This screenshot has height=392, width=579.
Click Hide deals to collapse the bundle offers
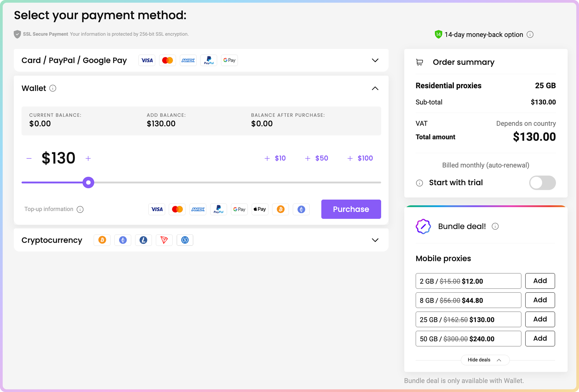coord(485,360)
